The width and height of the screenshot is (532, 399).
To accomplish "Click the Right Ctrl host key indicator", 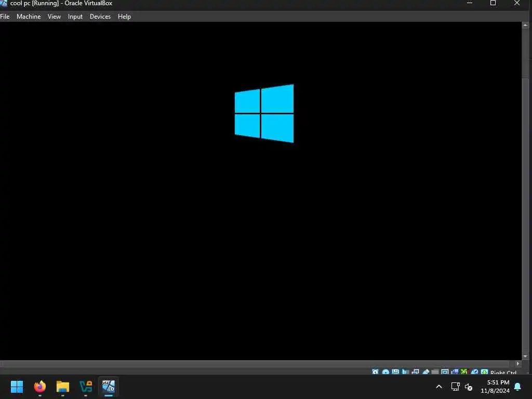I will pos(503,372).
